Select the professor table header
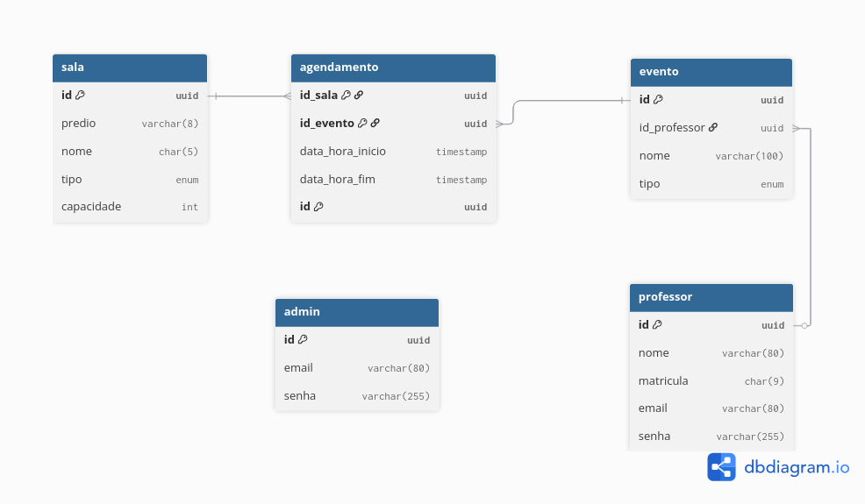The height and width of the screenshot is (504, 865). tap(711, 297)
